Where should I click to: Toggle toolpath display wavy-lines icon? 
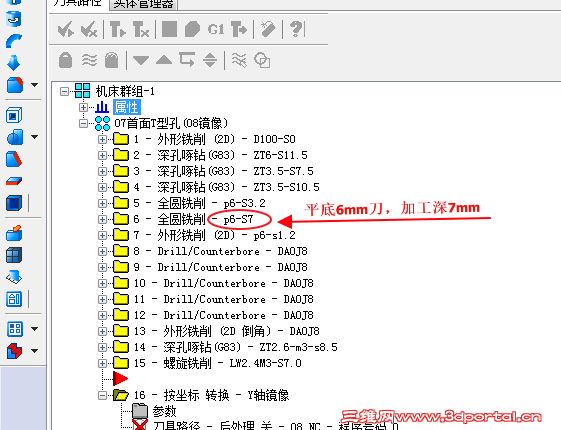point(89,60)
